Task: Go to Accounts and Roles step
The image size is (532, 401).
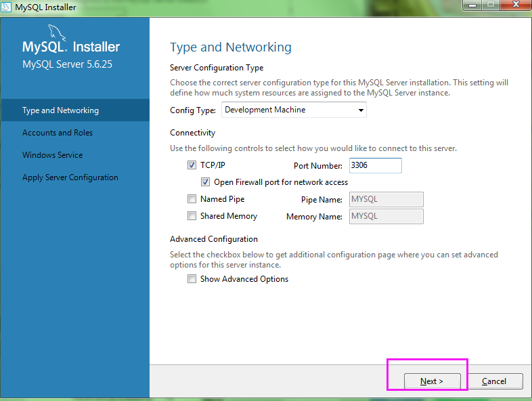Action: [x=58, y=133]
